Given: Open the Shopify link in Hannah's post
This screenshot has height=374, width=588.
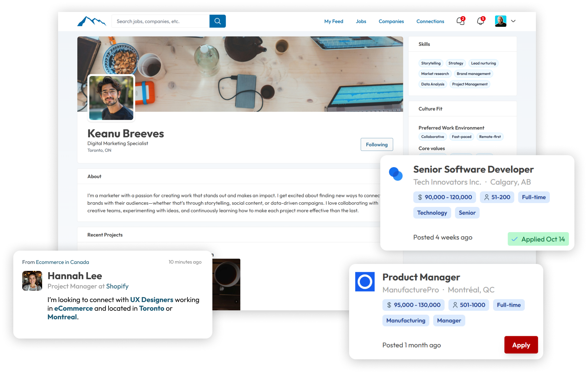Looking at the screenshot, I should click(x=117, y=286).
